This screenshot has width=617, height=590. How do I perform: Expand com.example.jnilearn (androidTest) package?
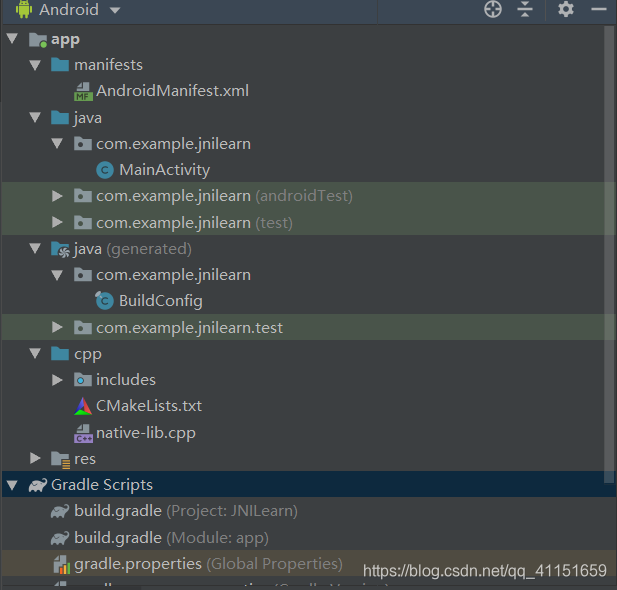[57, 196]
